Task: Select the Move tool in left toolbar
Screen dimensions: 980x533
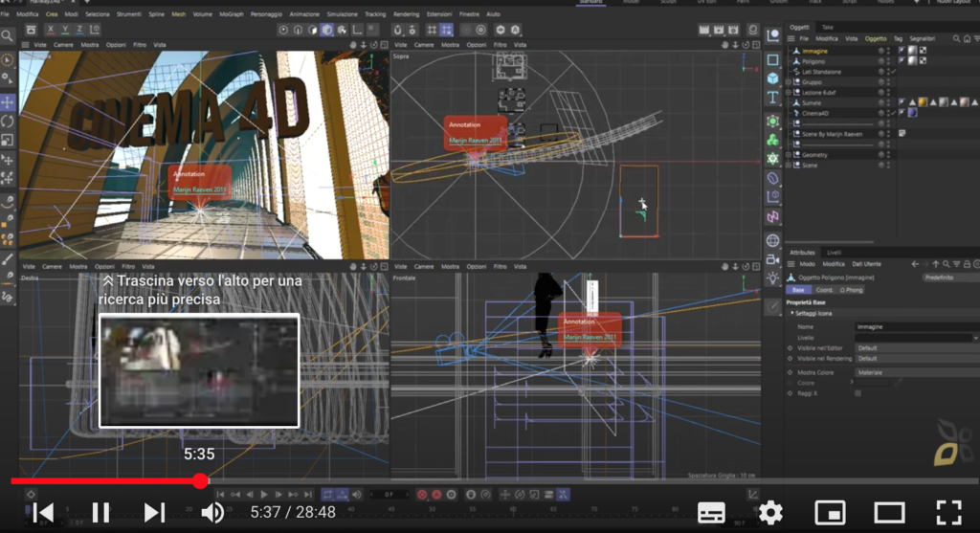Action: point(8,101)
